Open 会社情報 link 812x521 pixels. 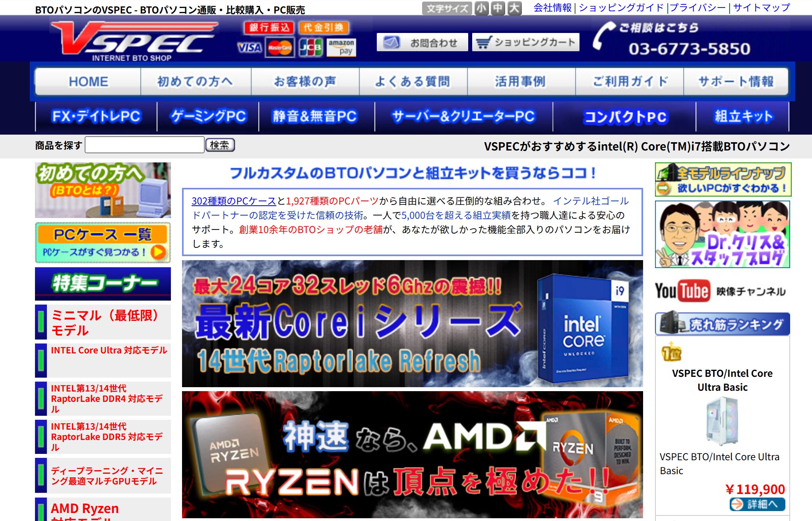[x=552, y=8]
